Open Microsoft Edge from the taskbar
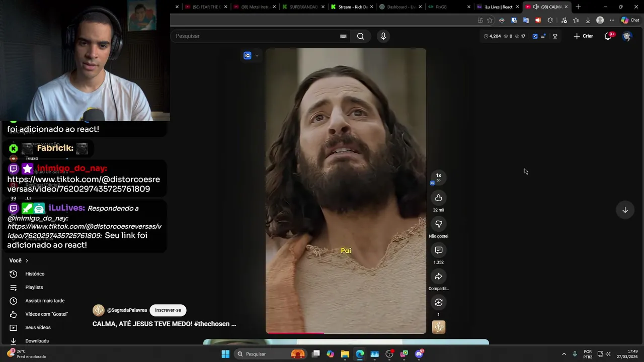 tap(360, 354)
